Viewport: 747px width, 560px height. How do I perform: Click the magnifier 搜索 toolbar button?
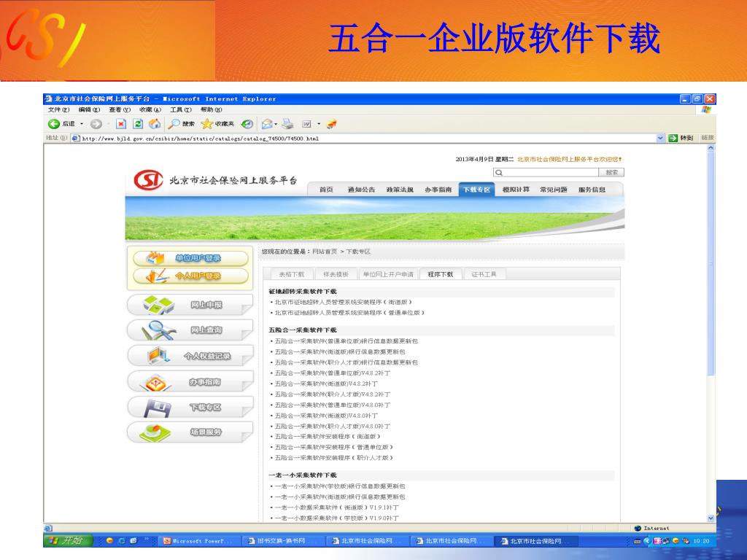point(181,124)
